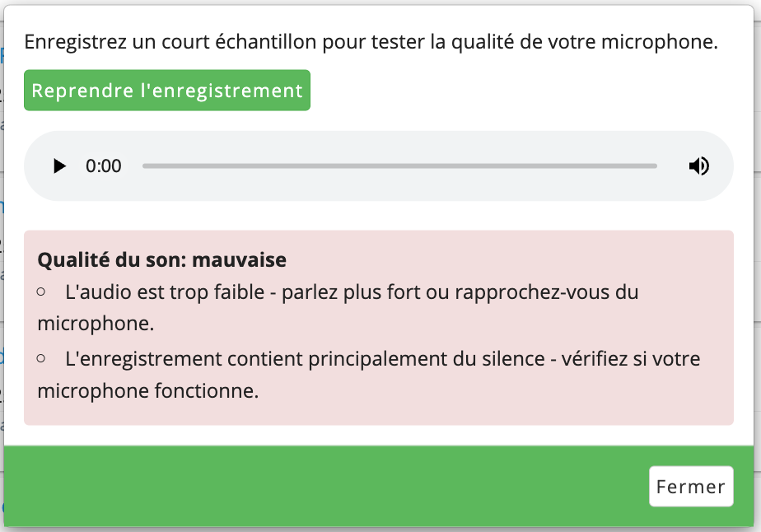This screenshot has height=532, width=761.
Task: Seek to the end of the audio track
Action: point(656,166)
